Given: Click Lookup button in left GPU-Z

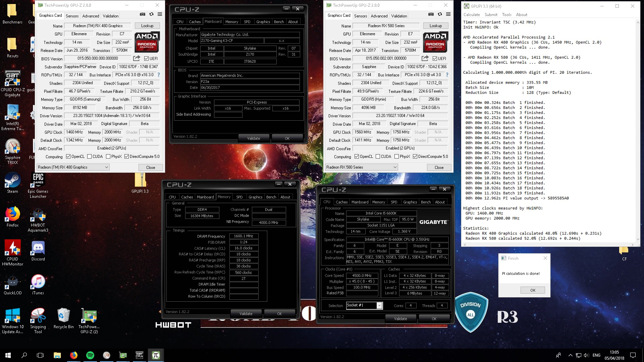Looking at the screenshot, I should tap(147, 26).
